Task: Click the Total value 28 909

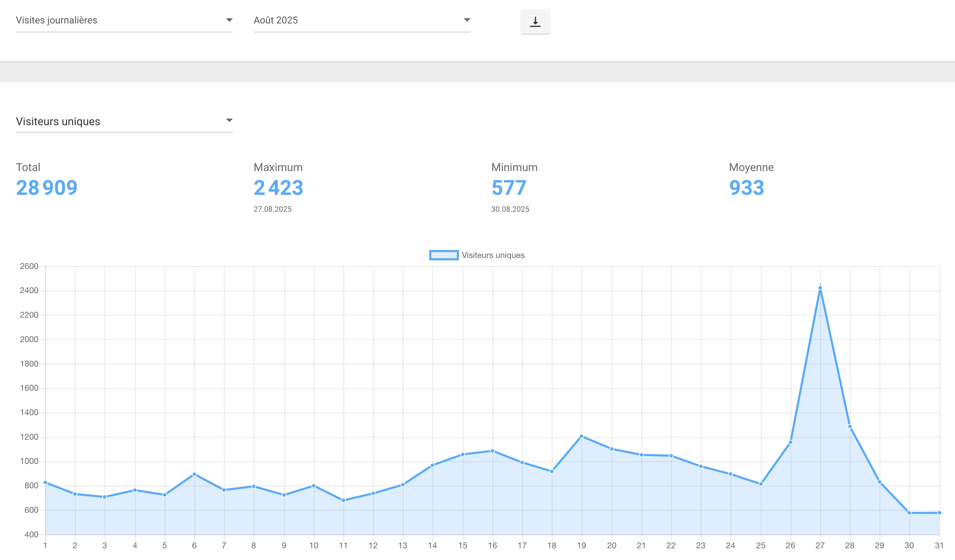Action: tap(47, 188)
